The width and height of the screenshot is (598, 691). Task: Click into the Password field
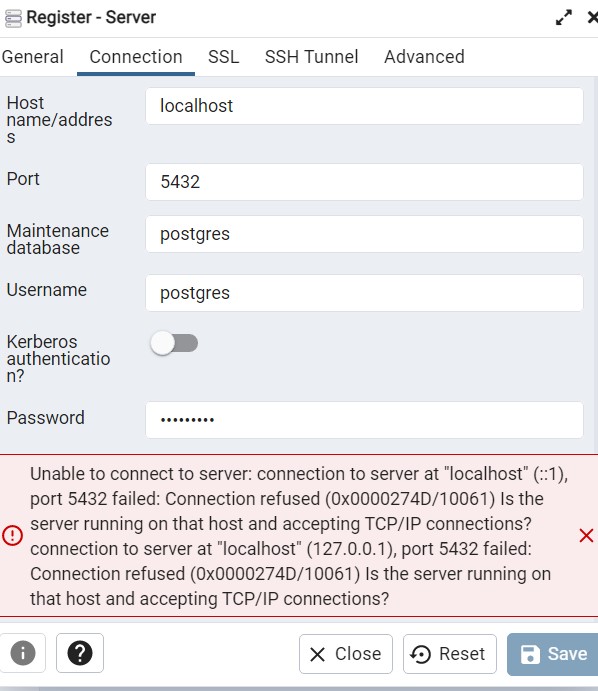pos(364,420)
